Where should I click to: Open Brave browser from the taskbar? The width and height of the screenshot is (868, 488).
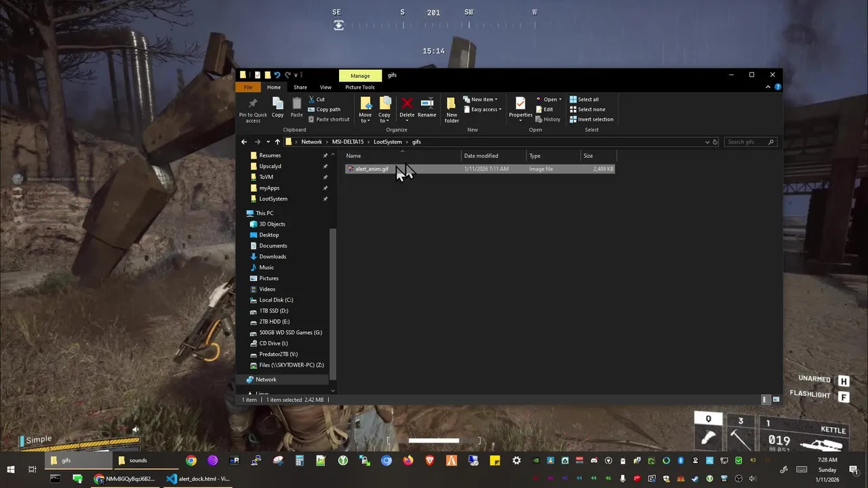429,460
